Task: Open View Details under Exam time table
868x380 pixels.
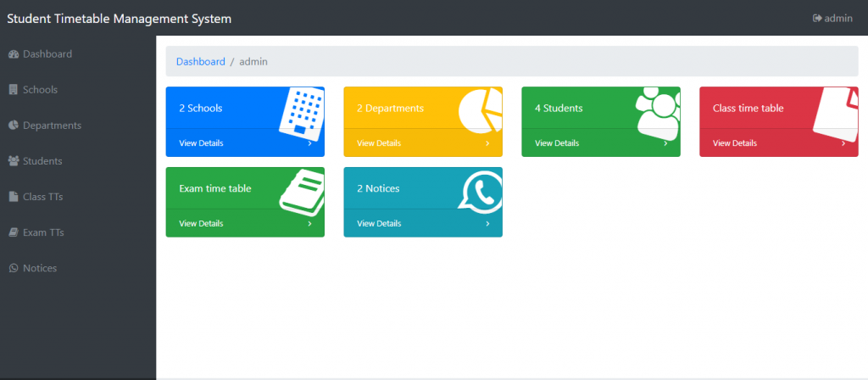Action: [201, 224]
